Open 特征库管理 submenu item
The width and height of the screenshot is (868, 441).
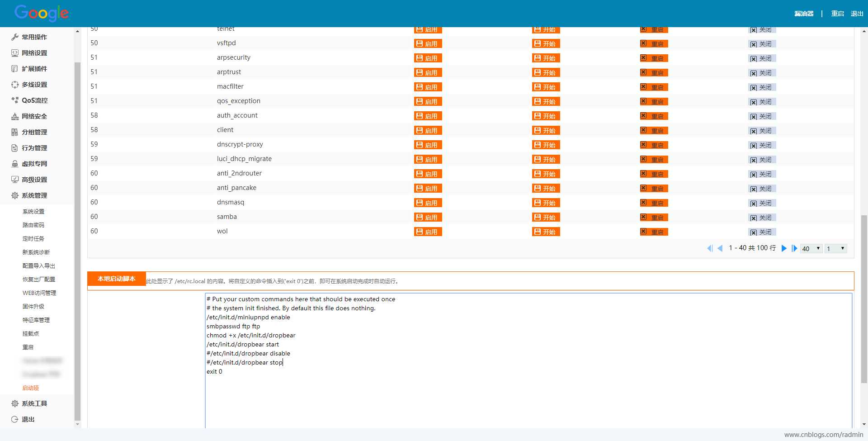36,320
